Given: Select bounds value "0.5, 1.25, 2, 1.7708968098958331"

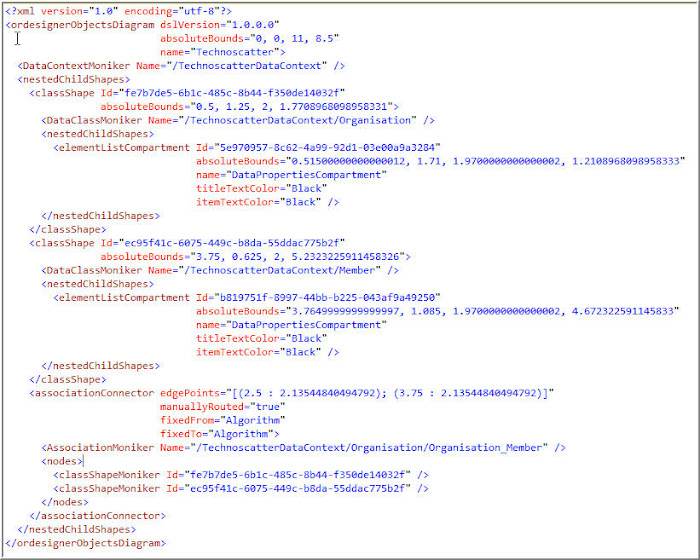Looking at the screenshot, I should click(x=292, y=107).
